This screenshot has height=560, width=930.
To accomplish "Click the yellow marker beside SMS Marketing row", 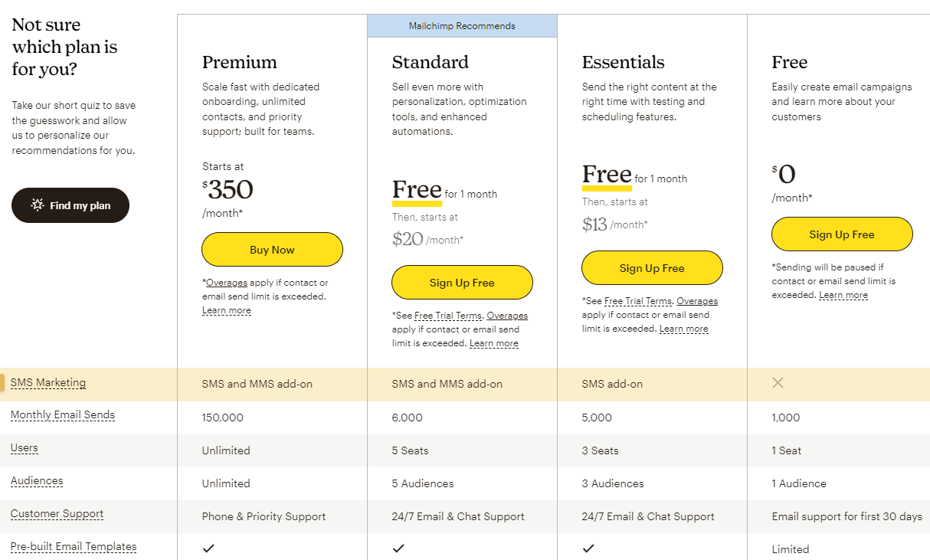I will tap(2, 383).
